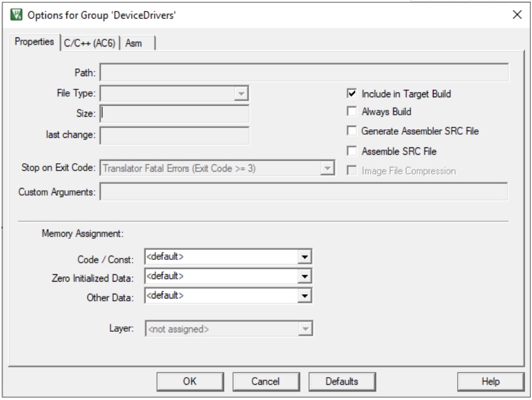This screenshot has height=400, width=532.
Task: Open the Code / Const memory dropdown
Action: (x=228, y=257)
